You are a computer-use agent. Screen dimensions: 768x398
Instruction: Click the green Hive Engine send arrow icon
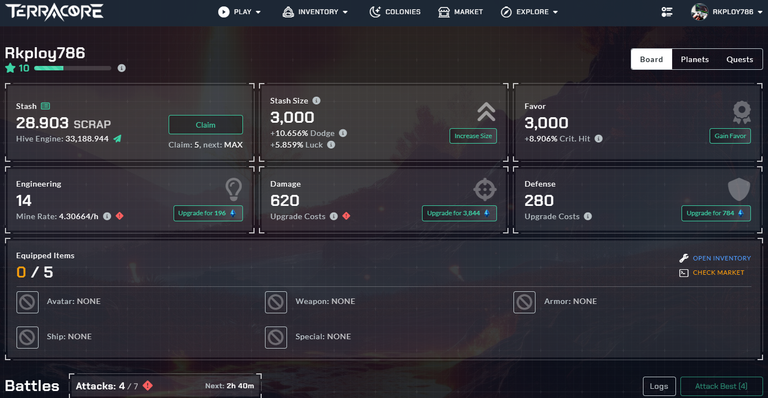tap(118, 139)
